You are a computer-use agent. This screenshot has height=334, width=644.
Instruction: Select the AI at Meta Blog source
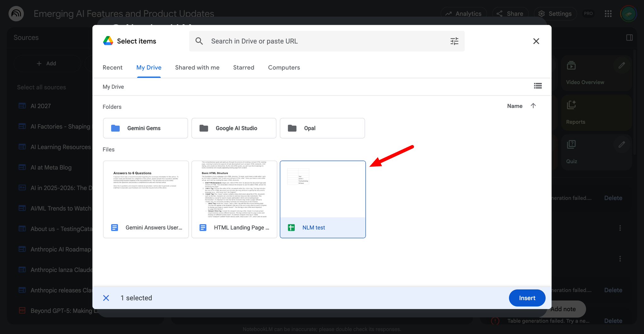point(51,167)
